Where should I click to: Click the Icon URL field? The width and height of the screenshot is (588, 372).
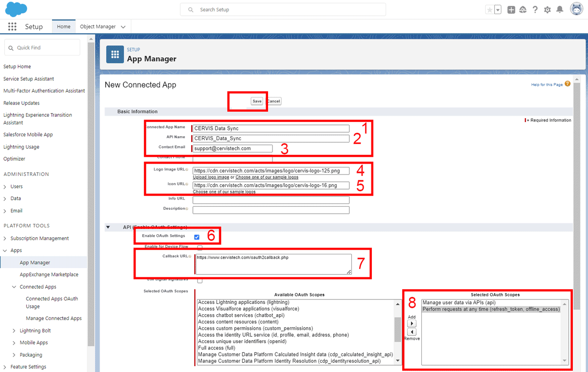pos(271,186)
